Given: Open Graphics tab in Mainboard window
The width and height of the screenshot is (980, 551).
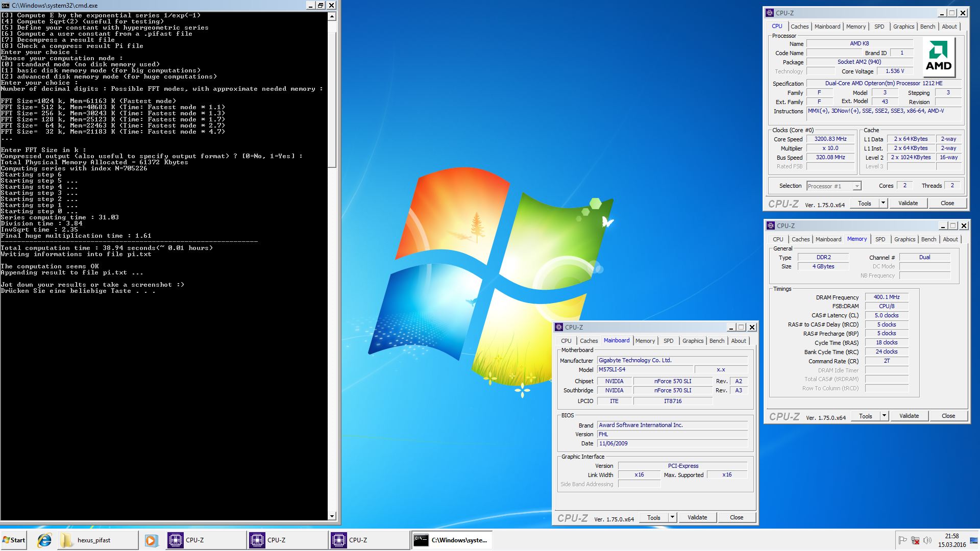Looking at the screenshot, I should click(x=693, y=341).
